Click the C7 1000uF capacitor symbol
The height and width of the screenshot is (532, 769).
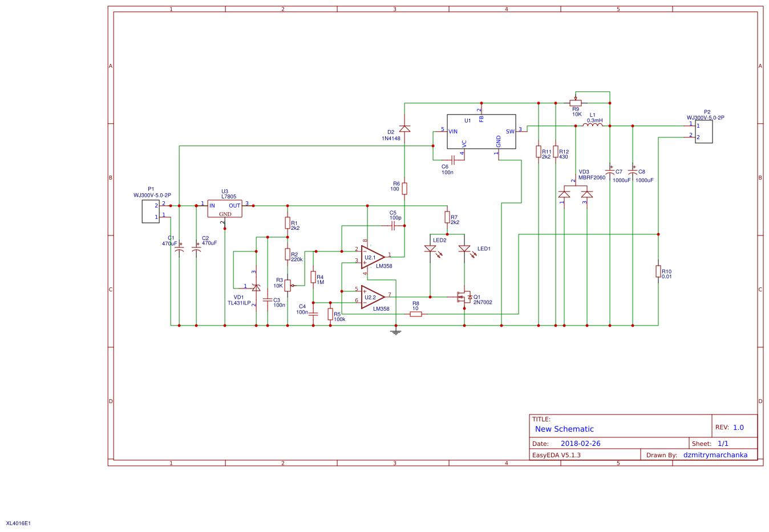610,171
